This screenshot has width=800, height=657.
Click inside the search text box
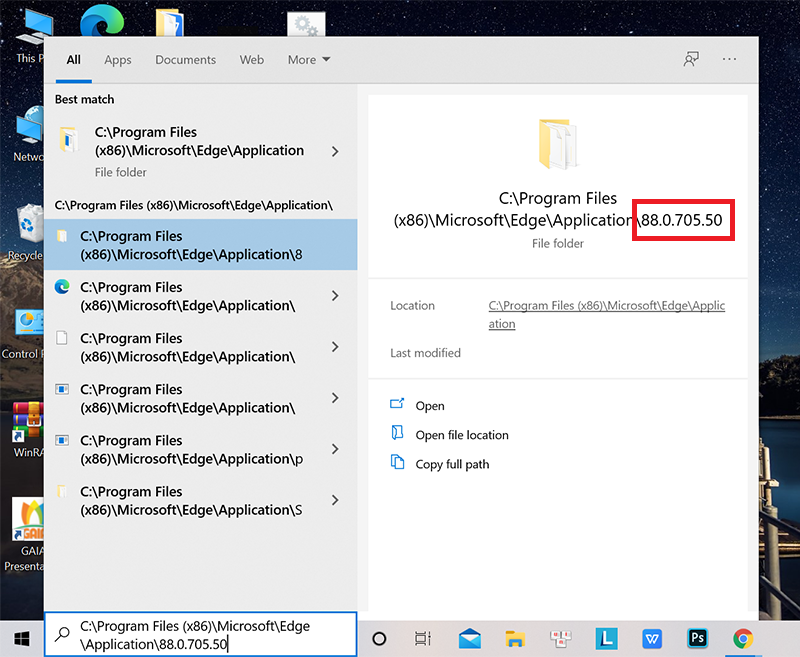point(201,635)
